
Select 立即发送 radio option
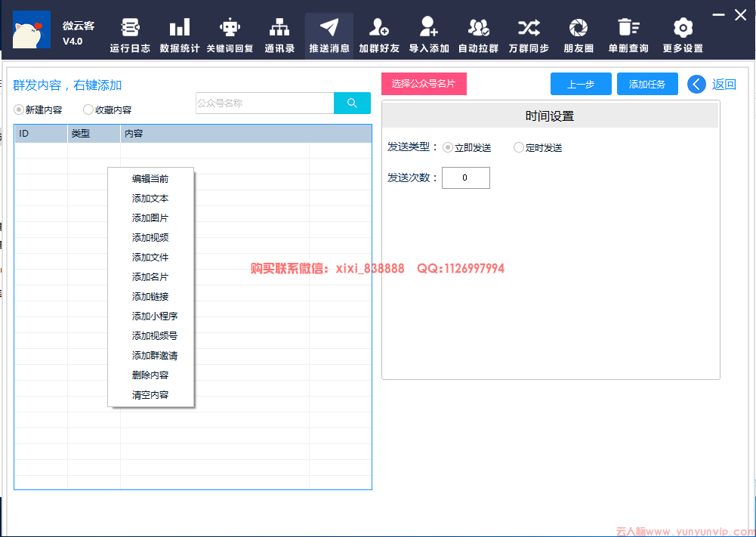click(447, 147)
